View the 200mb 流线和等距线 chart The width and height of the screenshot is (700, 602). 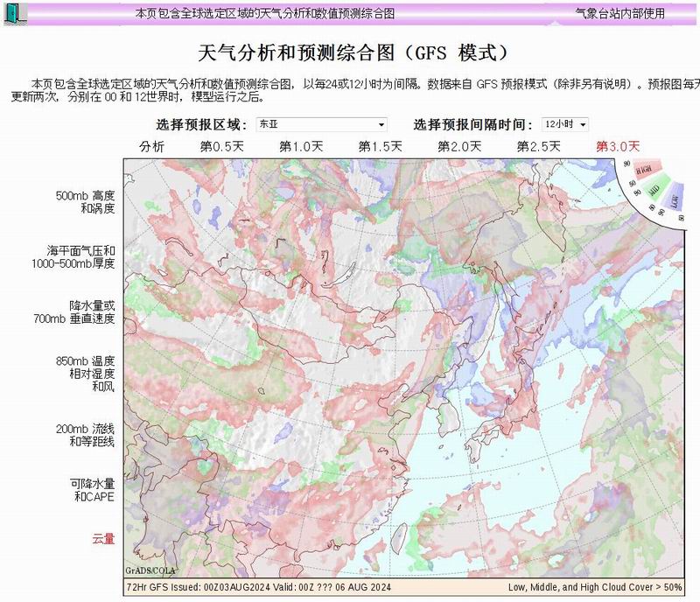pos(85,434)
